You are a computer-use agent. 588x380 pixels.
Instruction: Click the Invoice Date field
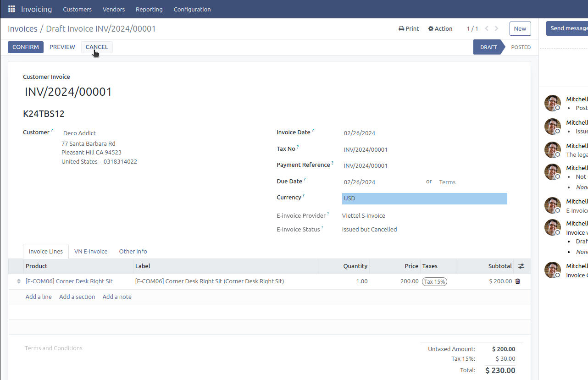click(x=360, y=133)
